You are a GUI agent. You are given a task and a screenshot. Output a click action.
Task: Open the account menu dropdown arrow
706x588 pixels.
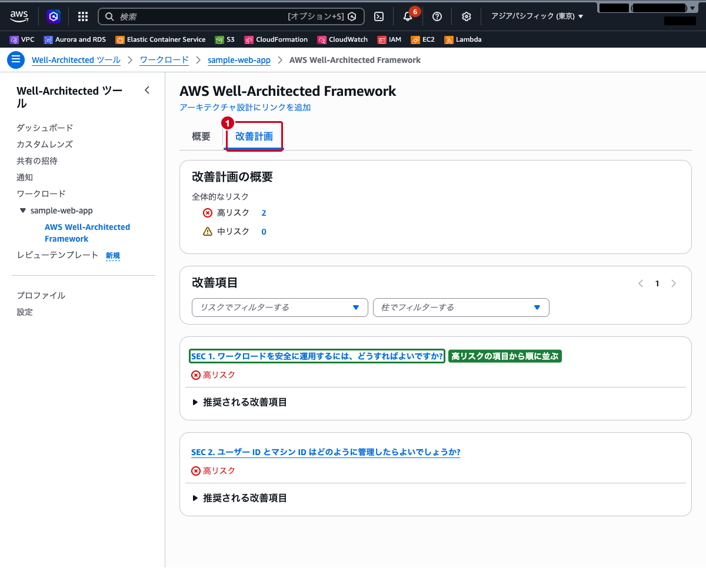[694, 8]
